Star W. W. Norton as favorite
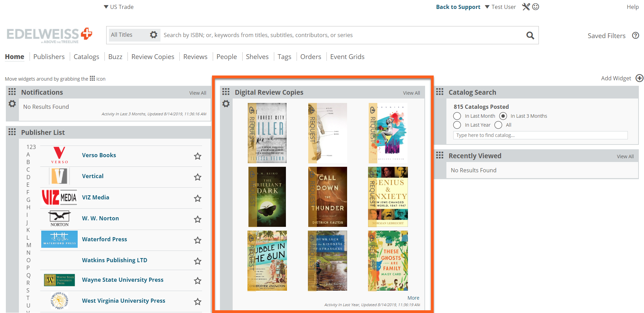This screenshot has width=644, height=313. tap(198, 219)
